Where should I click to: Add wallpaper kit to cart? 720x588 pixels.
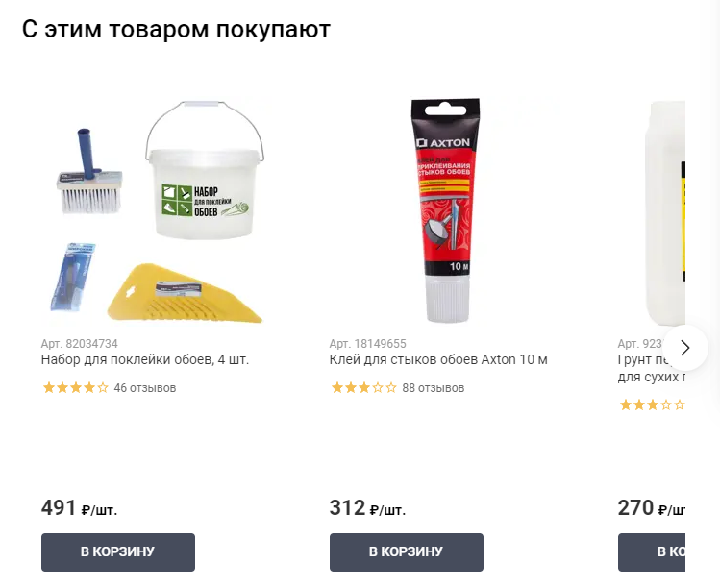(x=118, y=552)
